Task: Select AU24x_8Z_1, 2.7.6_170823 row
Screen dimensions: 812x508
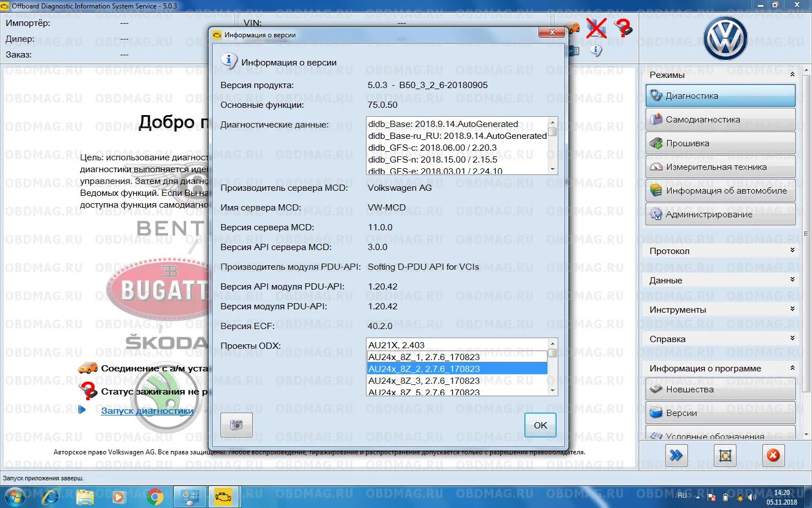Action: coord(457,357)
